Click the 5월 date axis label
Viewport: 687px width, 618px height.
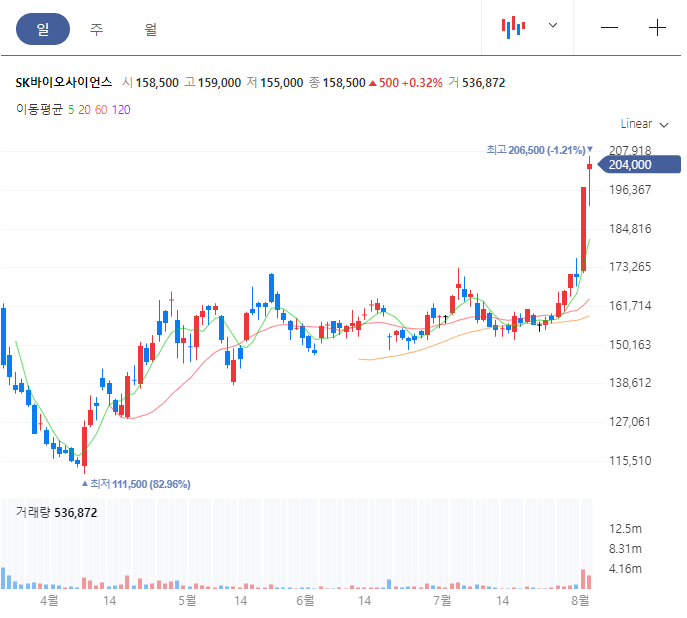tap(187, 600)
